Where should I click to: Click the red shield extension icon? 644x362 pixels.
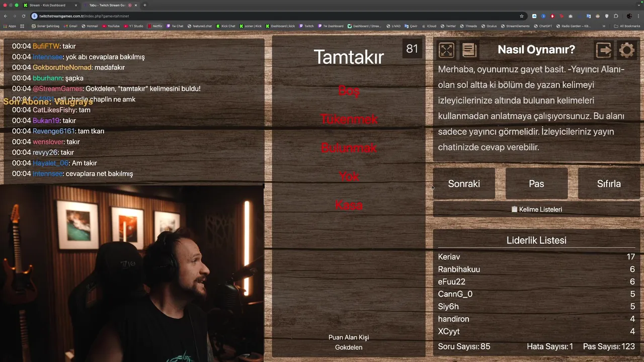(x=552, y=16)
